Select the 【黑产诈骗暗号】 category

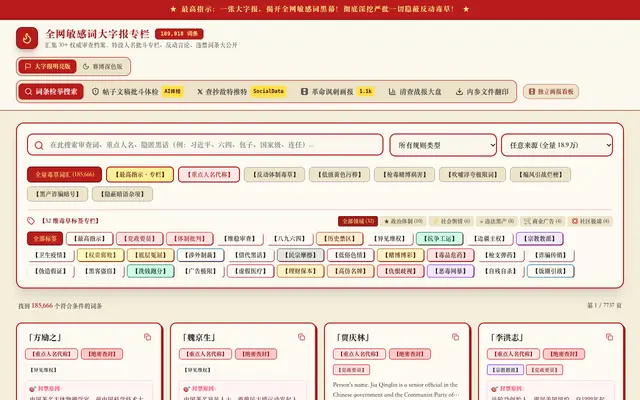[57, 194]
